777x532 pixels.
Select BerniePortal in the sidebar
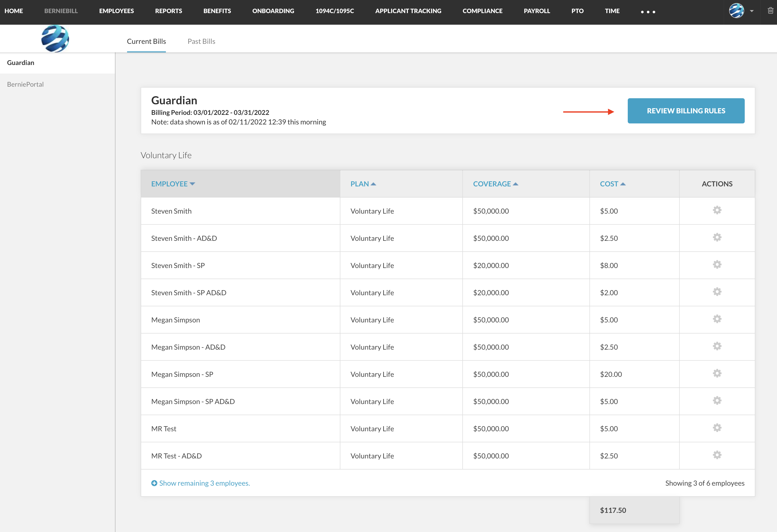pyautogui.click(x=25, y=84)
